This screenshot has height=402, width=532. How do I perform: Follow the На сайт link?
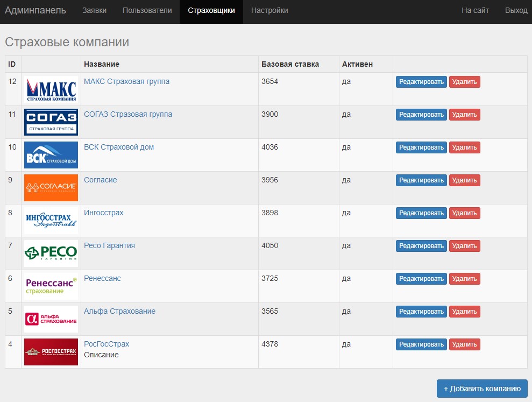(475, 10)
